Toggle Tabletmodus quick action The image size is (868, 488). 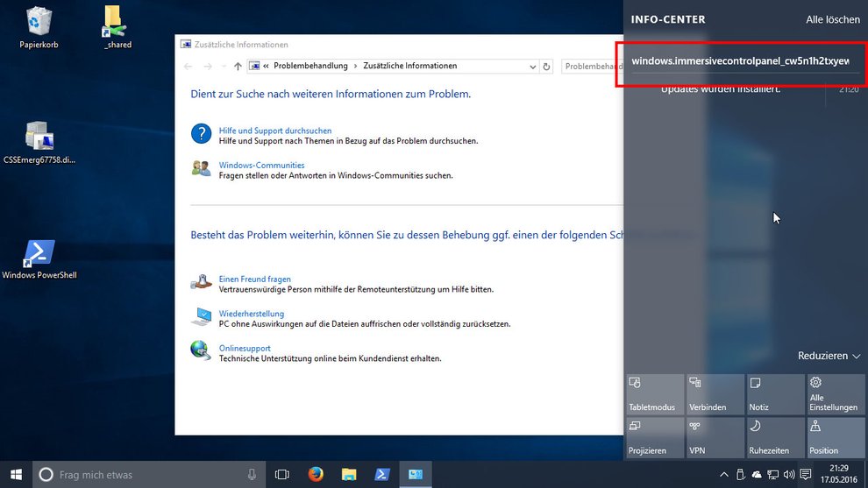click(655, 394)
